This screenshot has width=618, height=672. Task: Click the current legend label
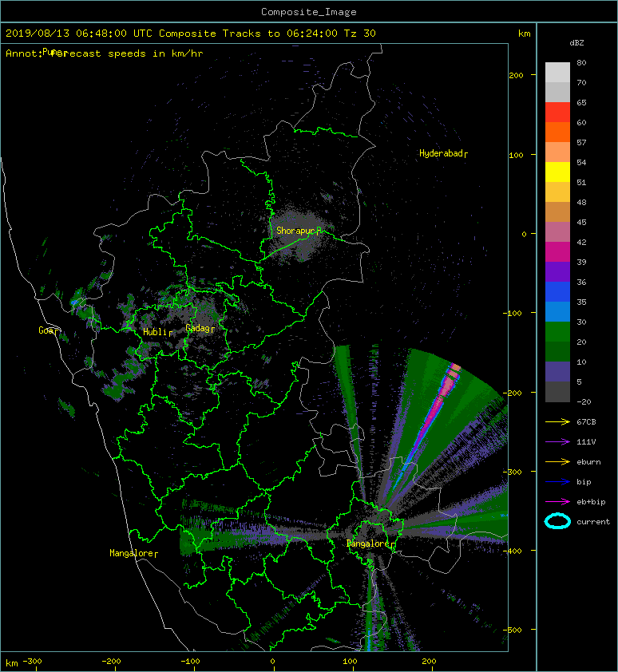pyautogui.click(x=593, y=522)
